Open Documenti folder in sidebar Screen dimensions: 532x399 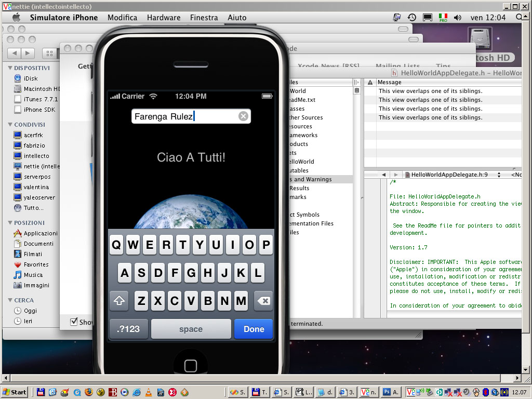34,244
